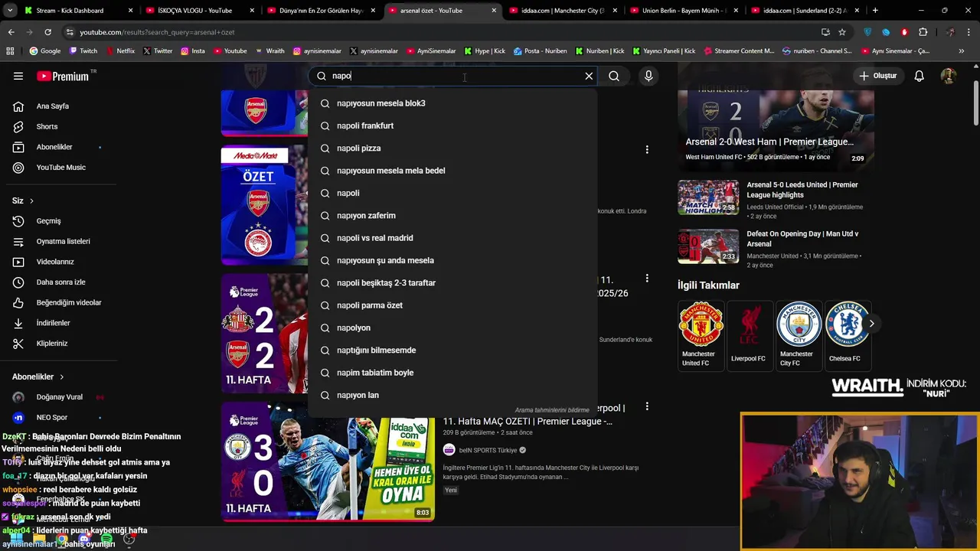The height and width of the screenshot is (551, 980).
Task: Open Sunderland 2-2 Arsenal thumbnail
Action: pyautogui.click(x=264, y=334)
